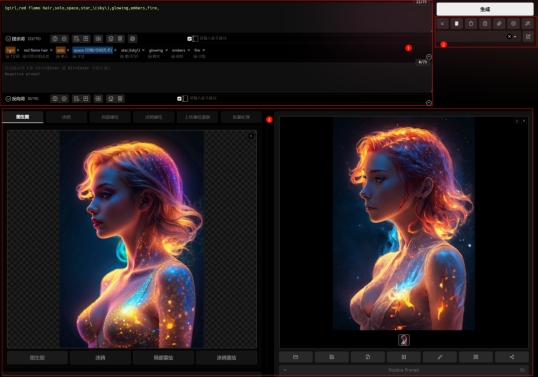Open the output folder icon below the result
The width and height of the screenshot is (538, 378).
tap(296, 357)
